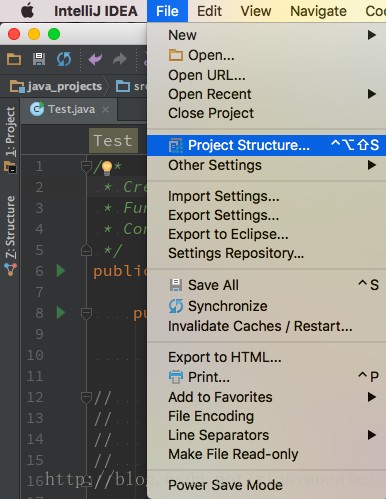Click java_projects breadcrumb
386x499 pixels.
56,86
